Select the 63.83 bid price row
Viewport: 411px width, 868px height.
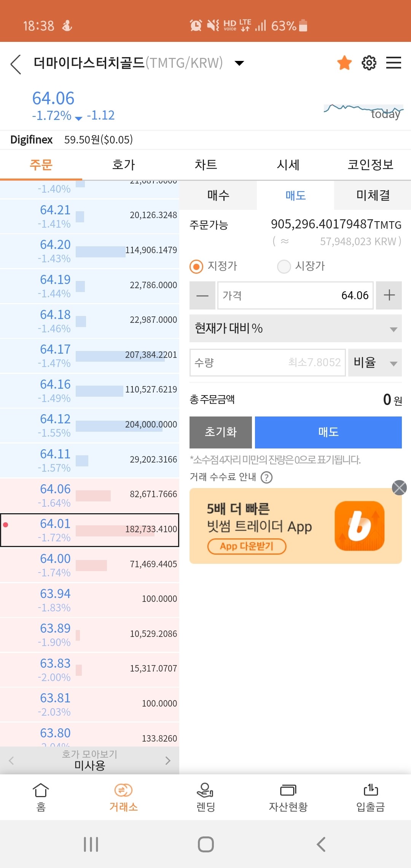pos(89,670)
